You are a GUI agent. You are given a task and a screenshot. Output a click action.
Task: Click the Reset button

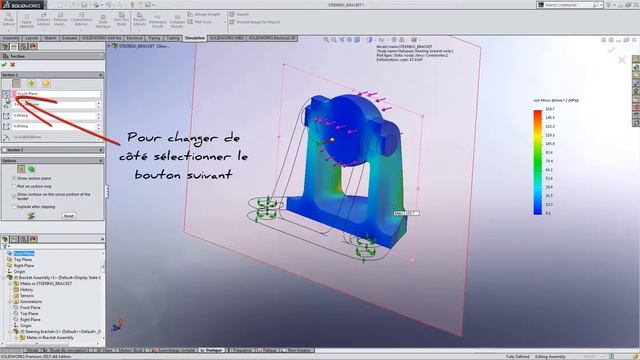[69, 216]
